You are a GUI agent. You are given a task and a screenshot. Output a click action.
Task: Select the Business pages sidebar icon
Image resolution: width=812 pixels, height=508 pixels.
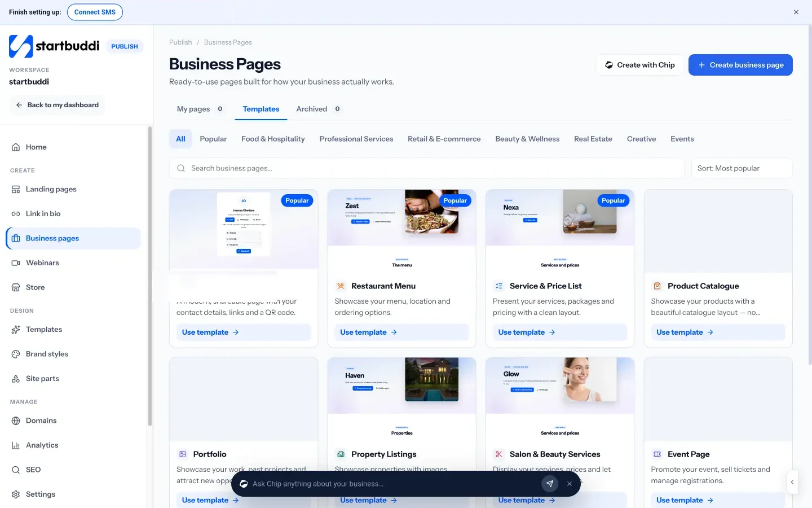tap(16, 238)
